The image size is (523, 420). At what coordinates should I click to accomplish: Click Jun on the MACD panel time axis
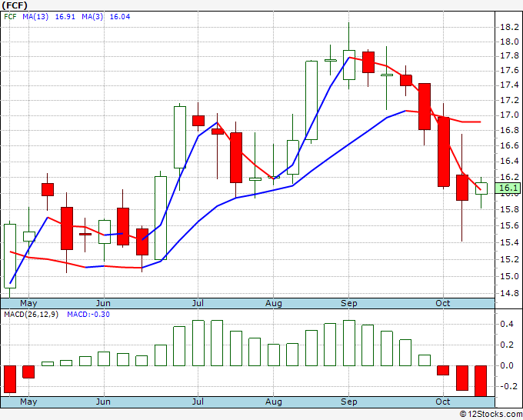103,402
